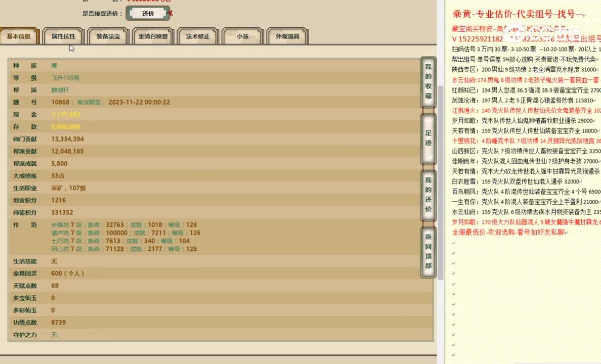The height and width of the screenshot is (364, 601).
Task: Click 天赋点数 value 69
Action: coord(55,286)
